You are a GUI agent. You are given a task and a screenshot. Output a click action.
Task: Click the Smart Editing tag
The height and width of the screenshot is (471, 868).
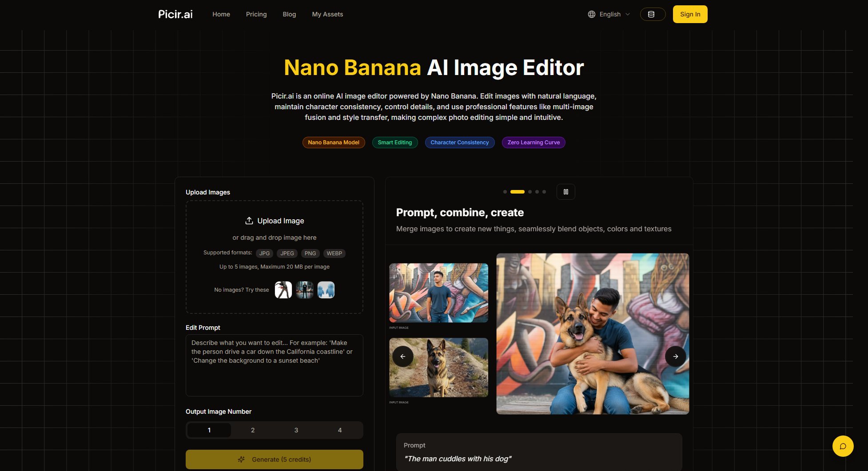point(395,142)
